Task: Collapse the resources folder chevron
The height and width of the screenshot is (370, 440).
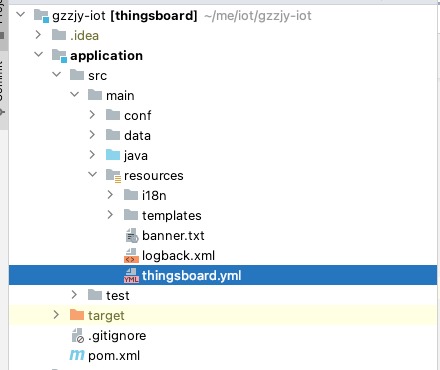Action: pos(92,174)
